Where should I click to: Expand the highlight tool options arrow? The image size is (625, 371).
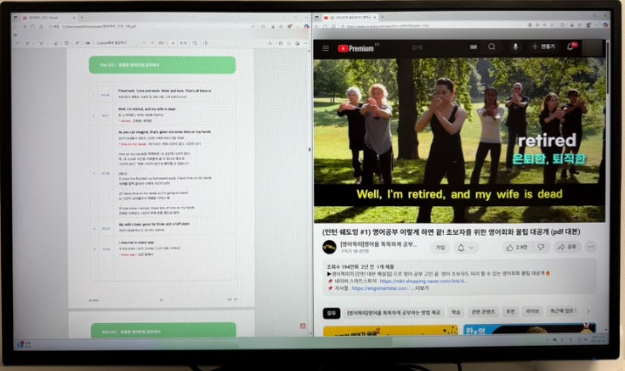pyautogui.click(x=33, y=43)
